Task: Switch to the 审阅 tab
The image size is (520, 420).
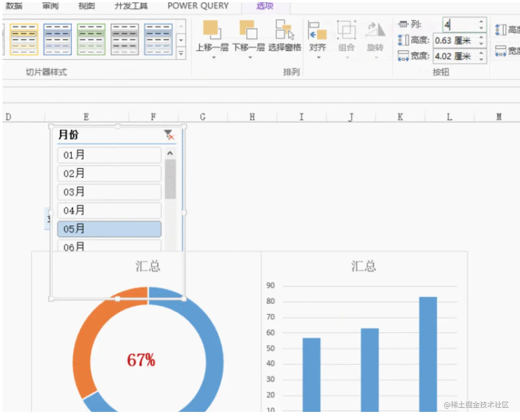Action: (50, 6)
